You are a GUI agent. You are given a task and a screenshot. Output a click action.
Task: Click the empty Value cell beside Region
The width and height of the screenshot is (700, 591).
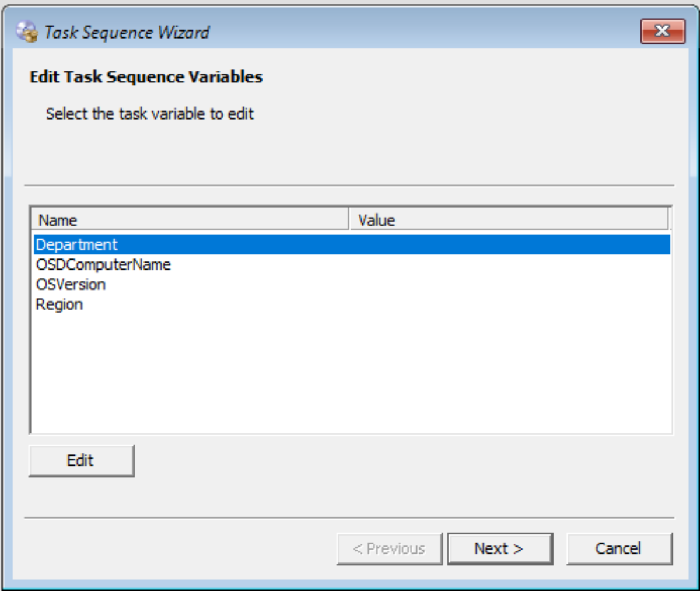coord(509,304)
